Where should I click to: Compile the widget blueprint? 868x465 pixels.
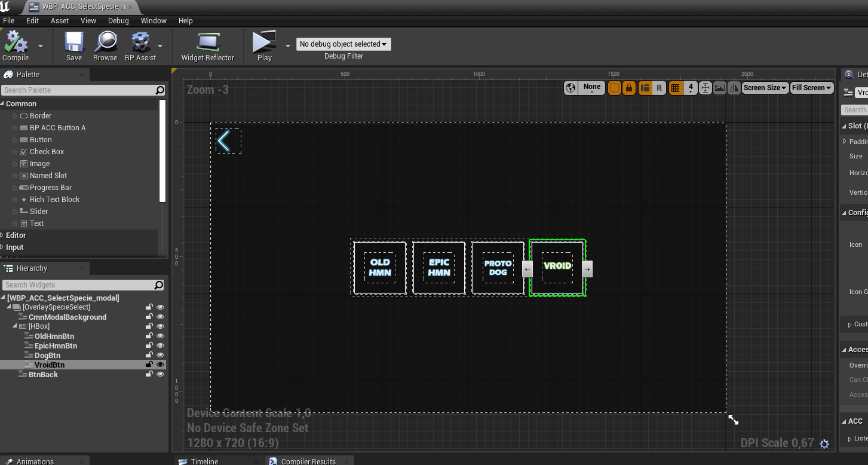16,46
